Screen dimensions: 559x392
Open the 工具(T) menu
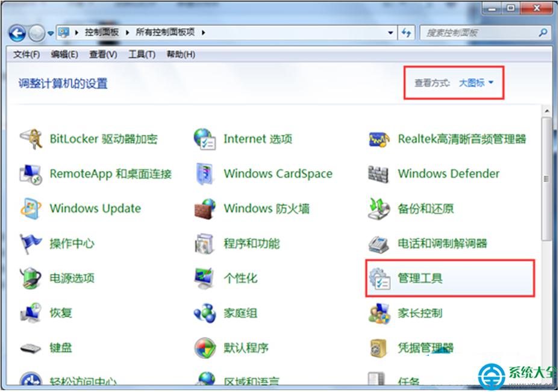pos(142,55)
